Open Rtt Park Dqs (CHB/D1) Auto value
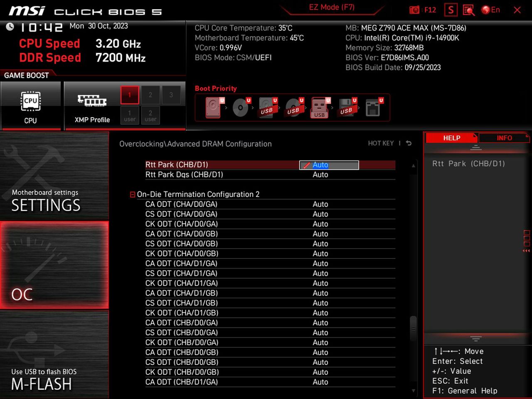532x399 pixels. pos(320,175)
